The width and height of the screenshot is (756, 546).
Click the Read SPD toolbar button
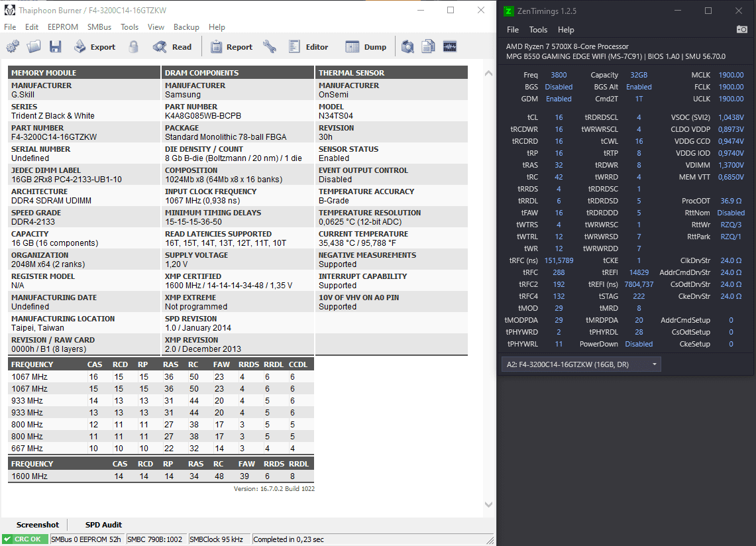point(172,47)
